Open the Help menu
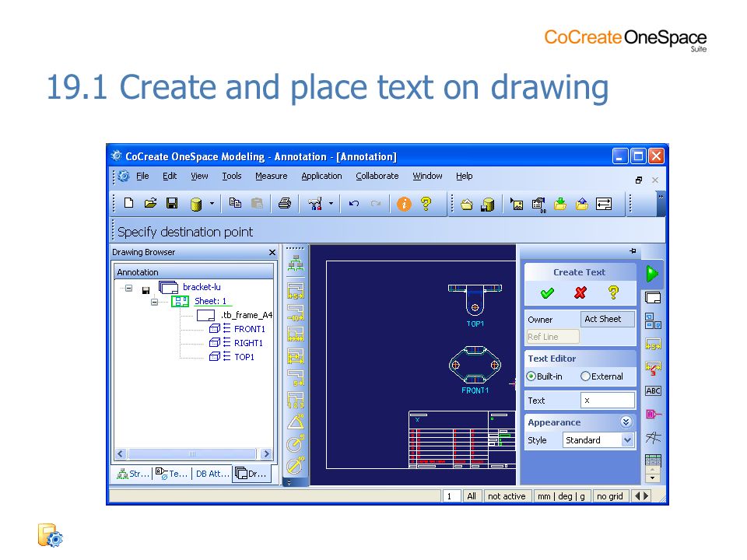Image resolution: width=747 pixels, height=560 pixels. [x=464, y=177]
